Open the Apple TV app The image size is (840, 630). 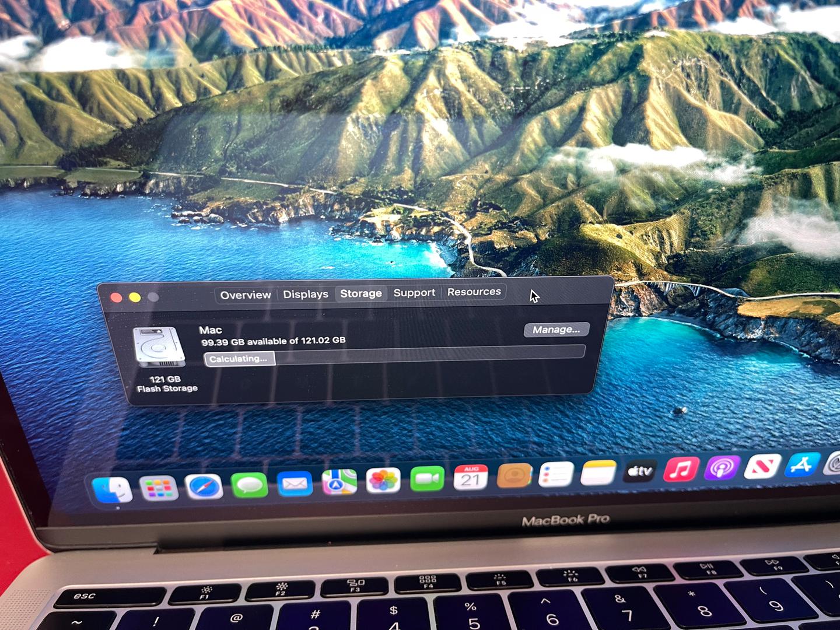[x=640, y=470]
